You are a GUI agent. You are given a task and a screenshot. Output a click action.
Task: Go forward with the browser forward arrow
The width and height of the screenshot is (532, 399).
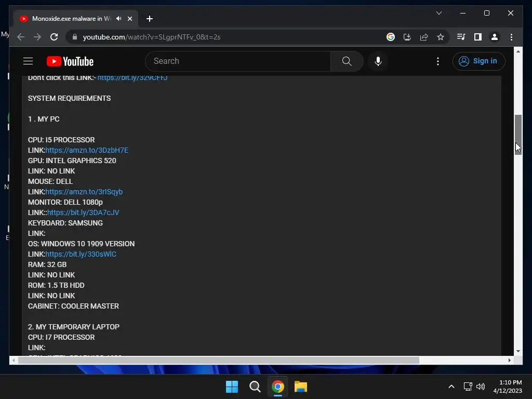37,37
